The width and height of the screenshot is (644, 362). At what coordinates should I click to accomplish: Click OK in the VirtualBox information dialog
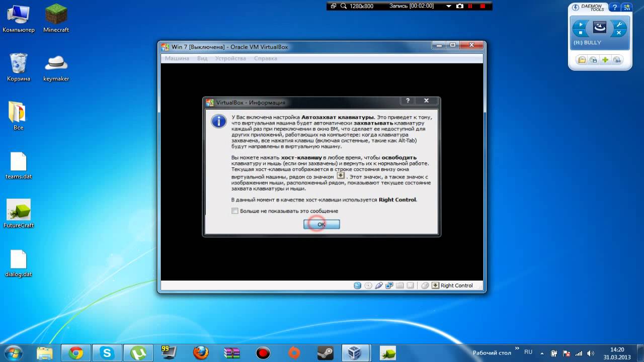321,224
